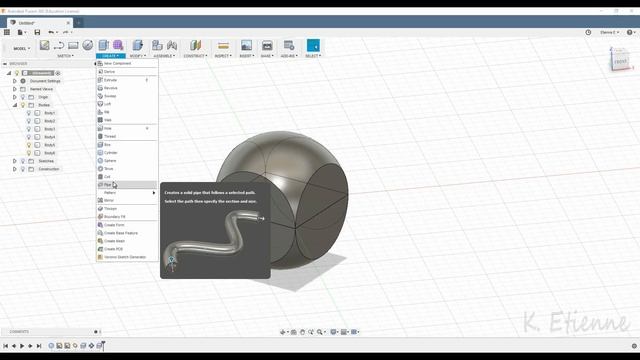Click the blue Select tool icon
640x360 pixels.
click(x=313, y=45)
